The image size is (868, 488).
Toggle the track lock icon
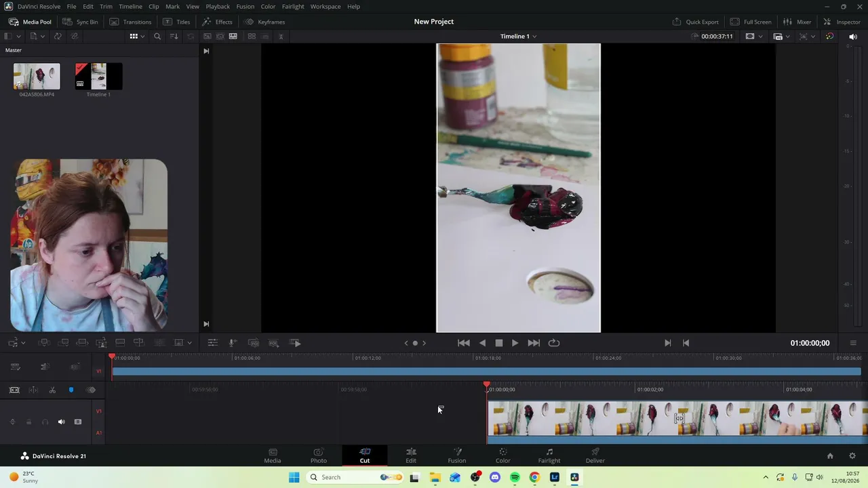(x=28, y=422)
